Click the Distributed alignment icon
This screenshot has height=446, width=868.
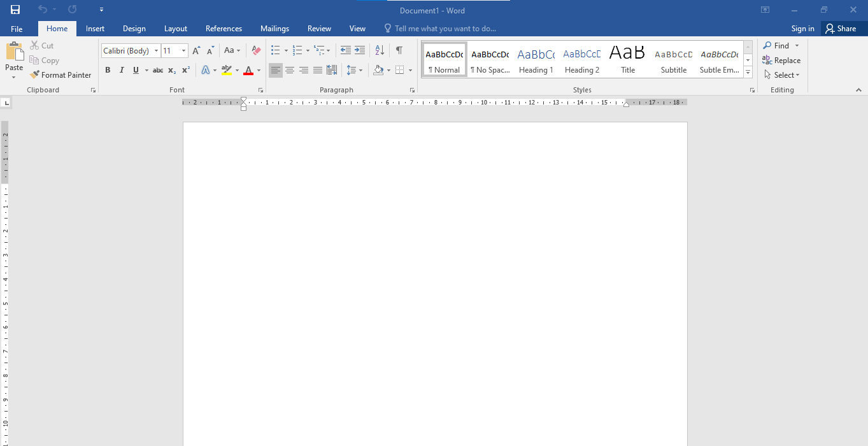[x=331, y=70]
